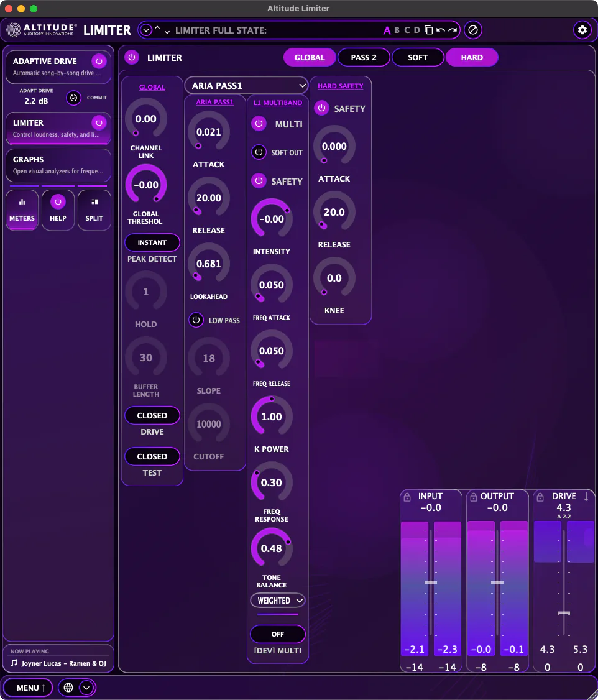The image size is (598, 700).
Task: Click the bypass (circle-slash) icon
Action: tap(472, 30)
